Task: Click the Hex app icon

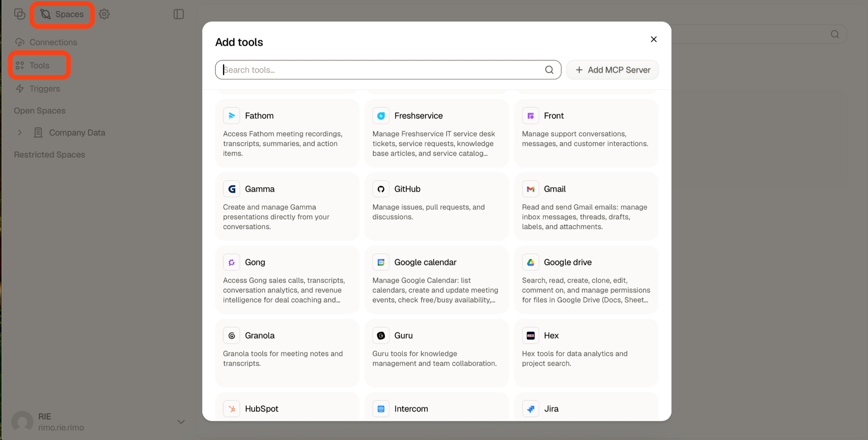Action: pyautogui.click(x=531, y=335)
